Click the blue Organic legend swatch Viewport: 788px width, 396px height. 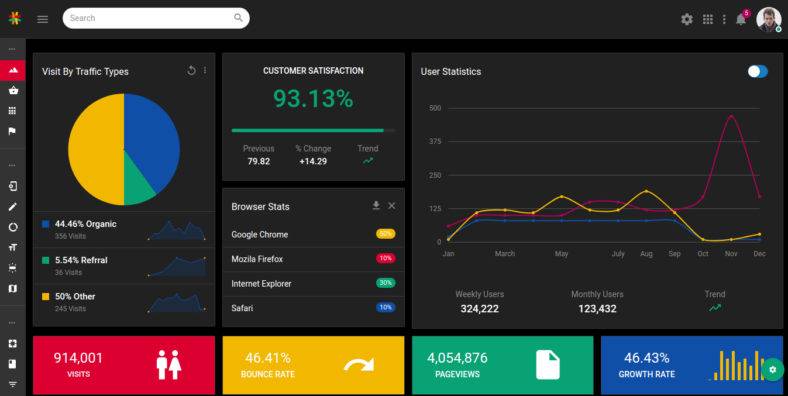tap(46, 224)
